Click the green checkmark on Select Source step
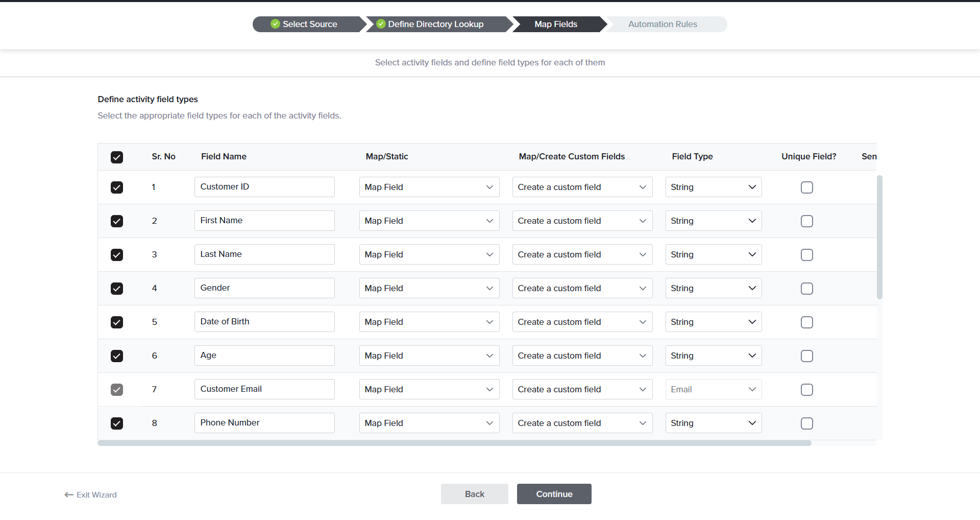980x520 pixels. [x=275, y=24]
